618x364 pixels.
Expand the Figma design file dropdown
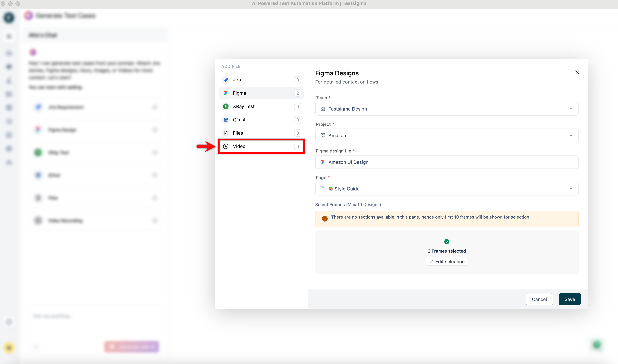[x=446, y=162]
